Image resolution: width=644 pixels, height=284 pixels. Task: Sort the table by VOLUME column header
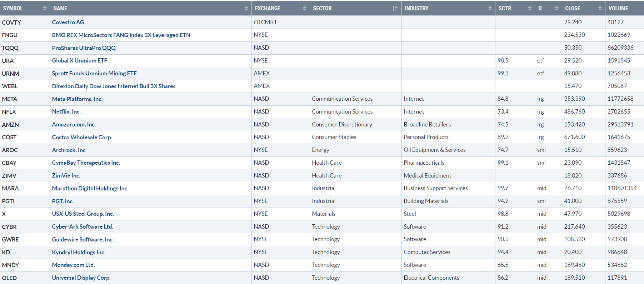pos(618,8)
